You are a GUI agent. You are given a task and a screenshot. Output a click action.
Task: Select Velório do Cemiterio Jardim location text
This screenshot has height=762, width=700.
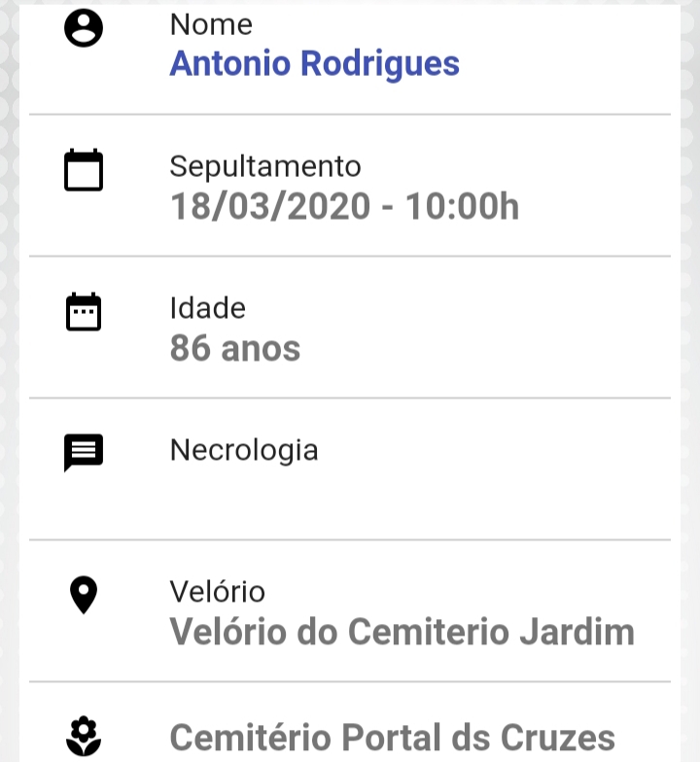click(x=402, y=632)
